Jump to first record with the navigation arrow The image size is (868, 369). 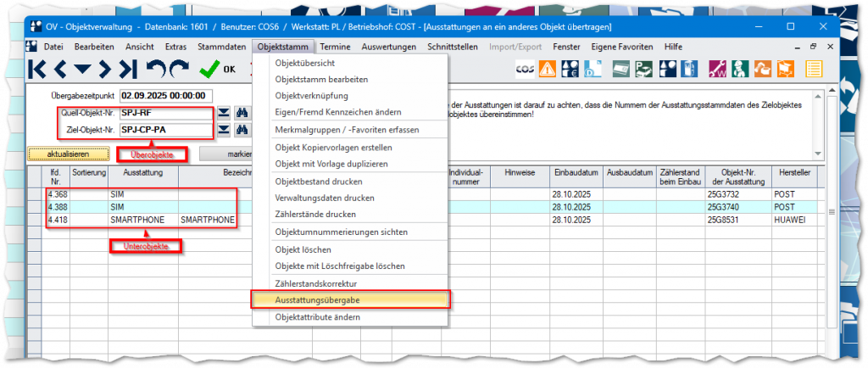pos(38,69)
